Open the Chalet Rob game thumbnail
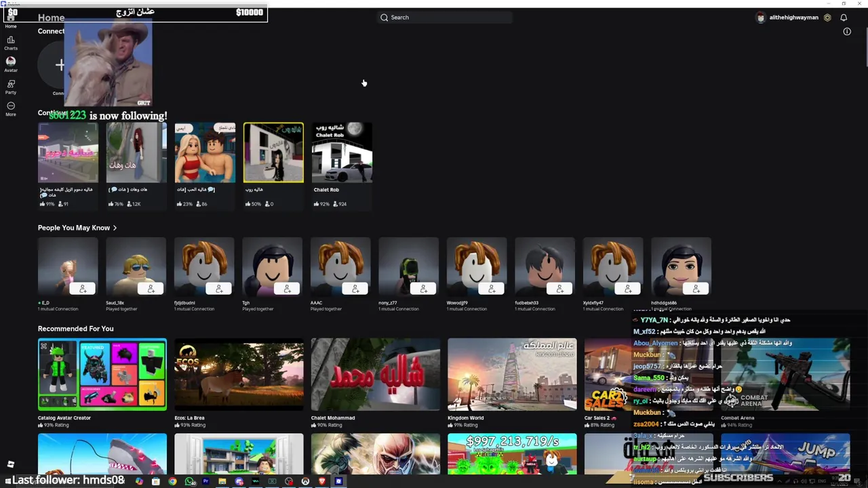The width and height of the screenshot is (868, 488). pos(342,152)
